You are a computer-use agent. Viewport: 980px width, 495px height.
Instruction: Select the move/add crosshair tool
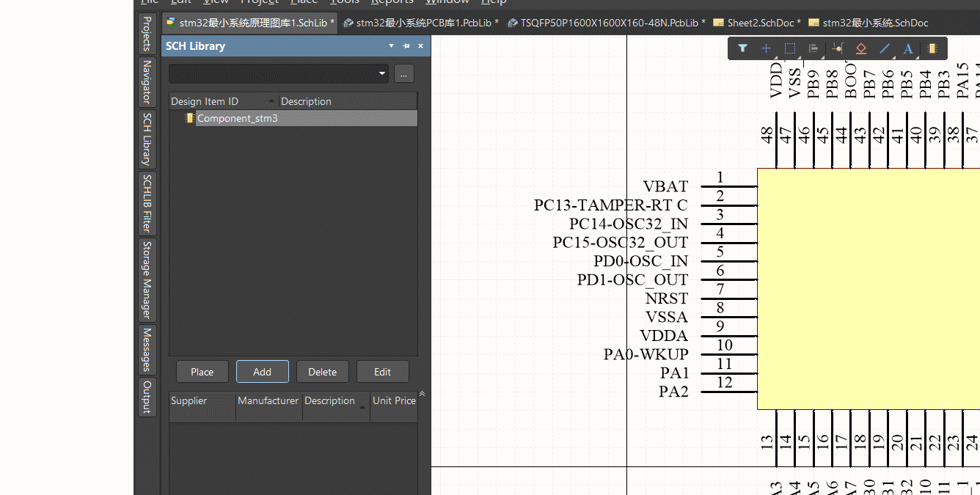click(766, 49)
